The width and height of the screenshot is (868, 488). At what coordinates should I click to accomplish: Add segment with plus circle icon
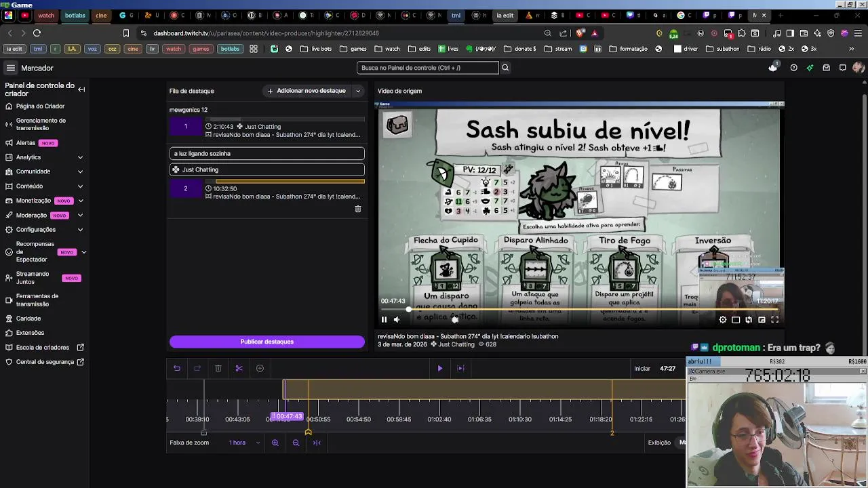pos(260,368)
